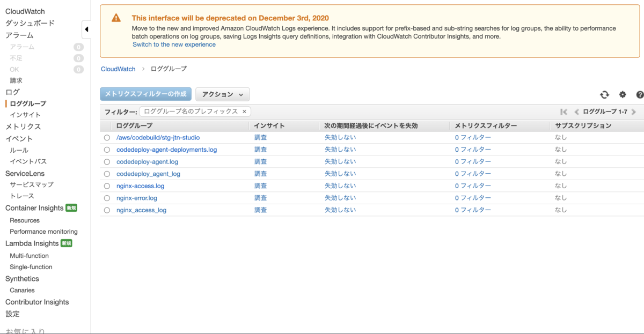
Task: Open nginx_access_log log group
Action: coord(141,210)
